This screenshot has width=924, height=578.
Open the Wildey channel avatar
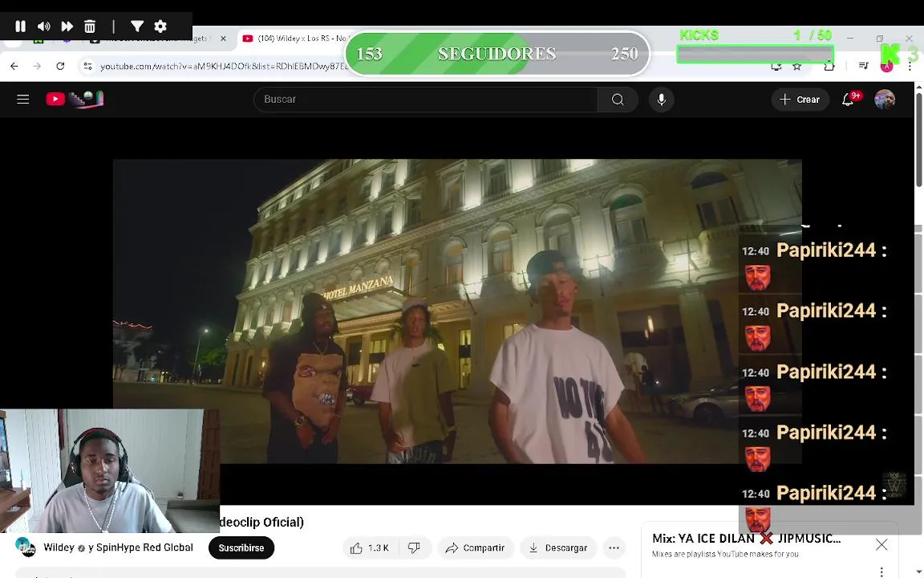pyautogui.click(x=26, y=547)
